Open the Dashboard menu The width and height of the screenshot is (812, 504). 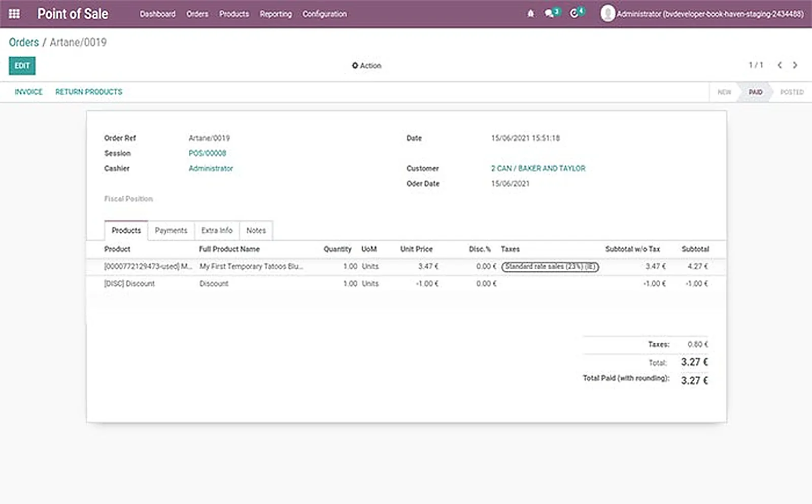click(157, 14)
